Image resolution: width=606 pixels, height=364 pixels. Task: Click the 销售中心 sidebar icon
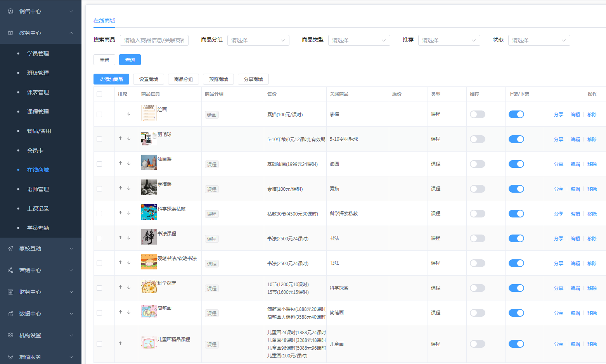pyautogui.click(x=10, y=11)
